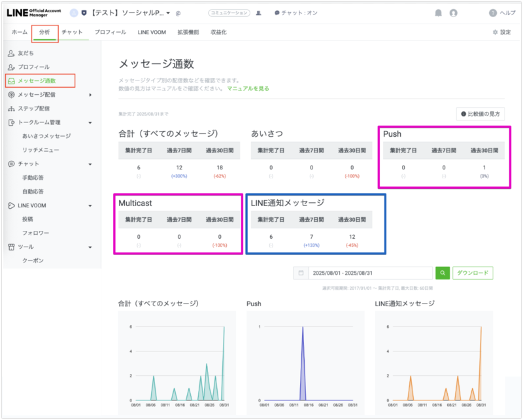
Task: Click the コミュニケーション badge
Action: [x=229, y=13]
